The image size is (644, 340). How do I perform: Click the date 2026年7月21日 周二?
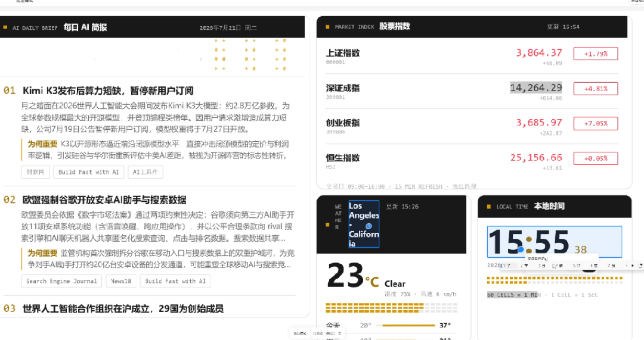[x=228, y=28]
